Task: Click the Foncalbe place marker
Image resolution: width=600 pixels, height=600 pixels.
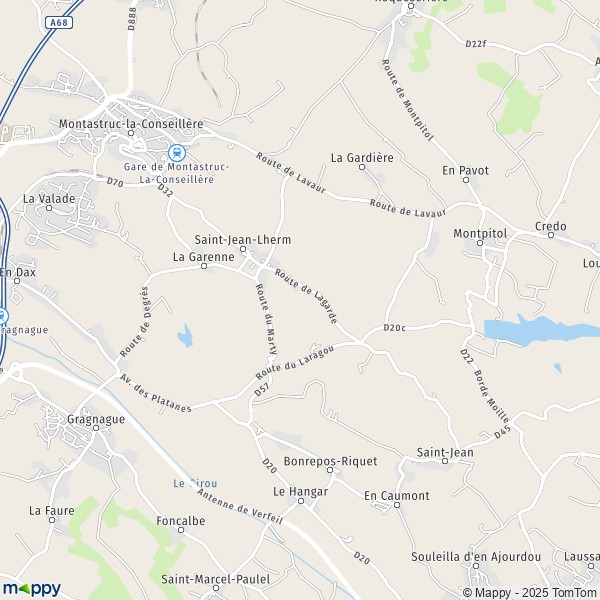Action: click(x=181, y=530)
